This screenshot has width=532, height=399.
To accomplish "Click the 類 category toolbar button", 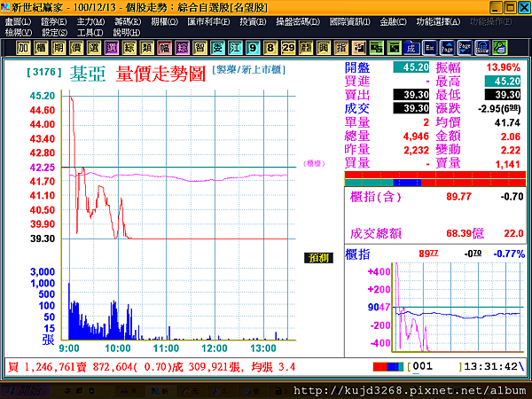I will pos(147,48).
